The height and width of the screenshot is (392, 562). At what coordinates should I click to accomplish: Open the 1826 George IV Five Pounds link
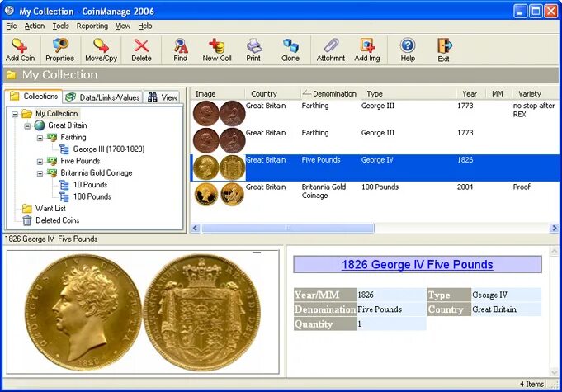click(x=418, y=264)
